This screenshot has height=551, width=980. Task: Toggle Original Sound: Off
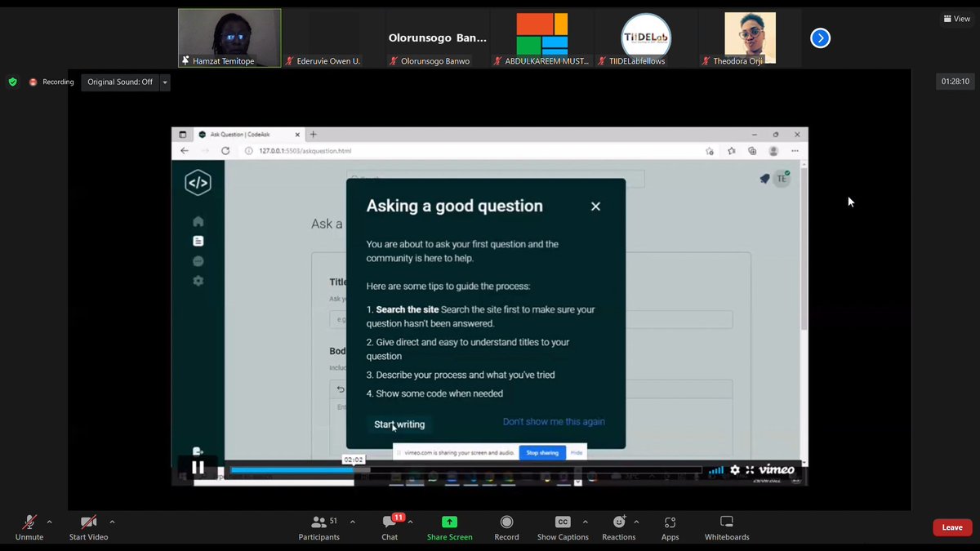pos(120,82)
